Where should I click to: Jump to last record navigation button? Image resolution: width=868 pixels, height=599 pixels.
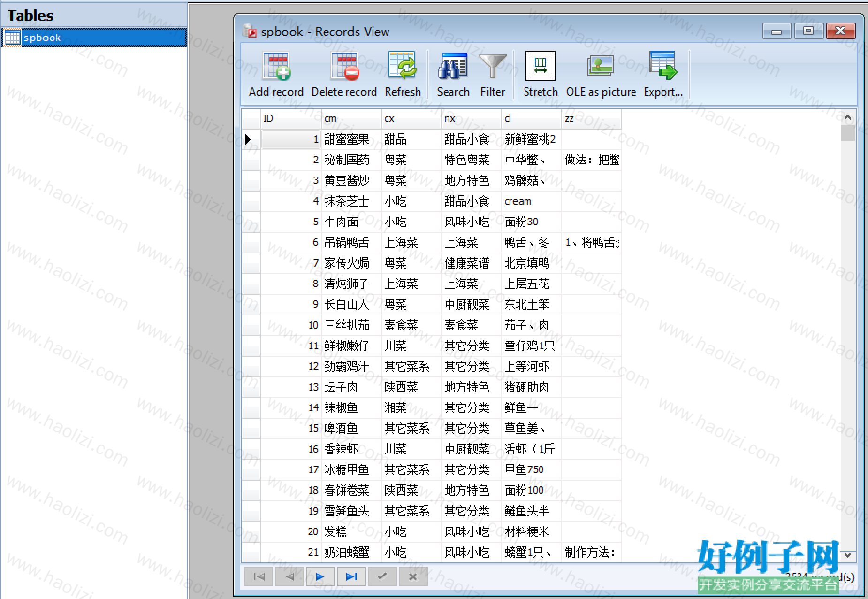click(x=351, y=576)
